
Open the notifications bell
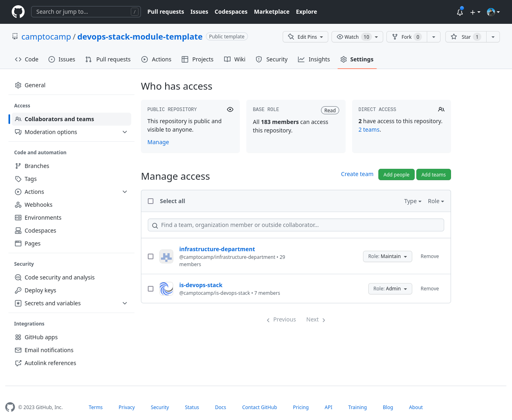coord(460,12)
